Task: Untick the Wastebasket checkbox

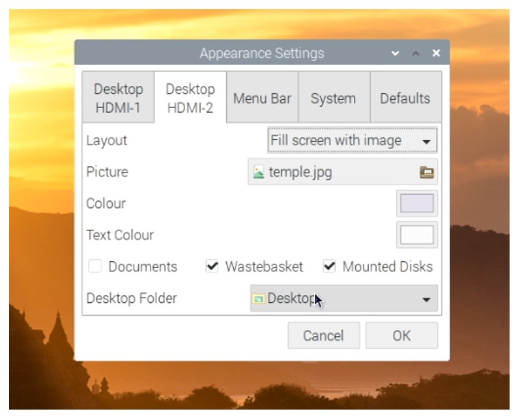Action: tap(212, 266)
